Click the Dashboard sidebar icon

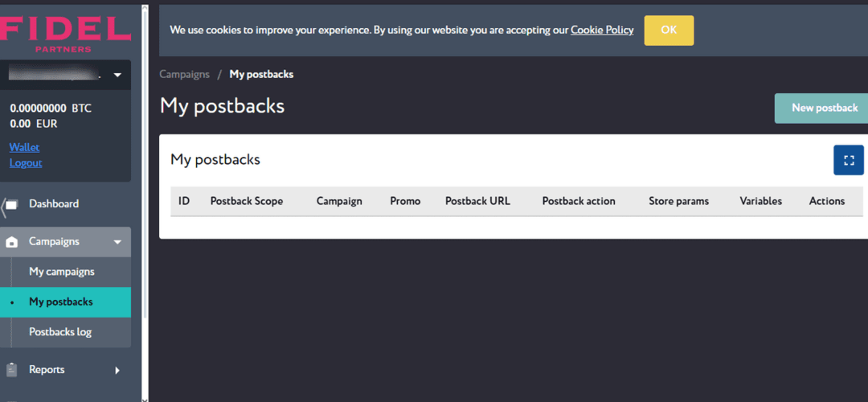11,204
